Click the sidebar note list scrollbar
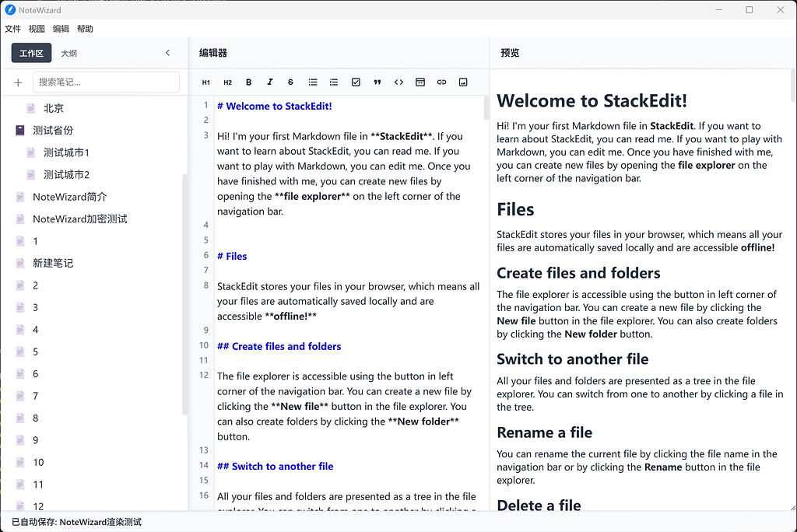Viewport: 797px width, 532px height. pos(184,295)
